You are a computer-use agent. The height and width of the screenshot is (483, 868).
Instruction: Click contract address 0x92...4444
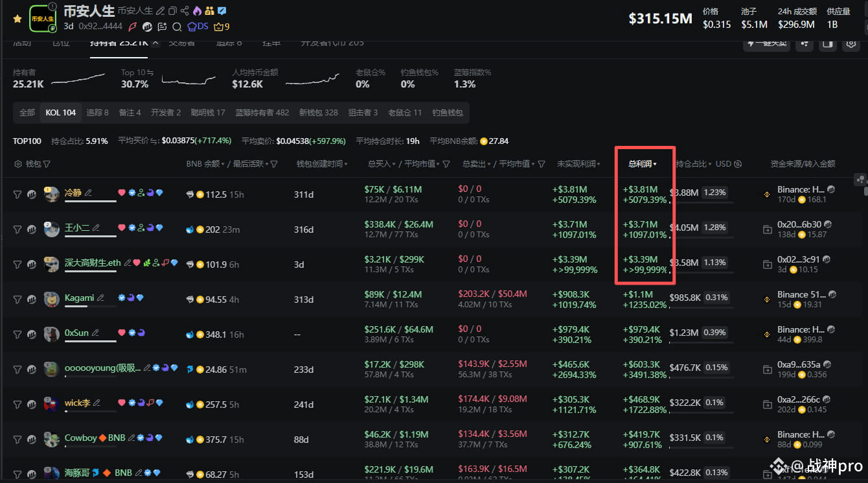[x=100, y=27]
